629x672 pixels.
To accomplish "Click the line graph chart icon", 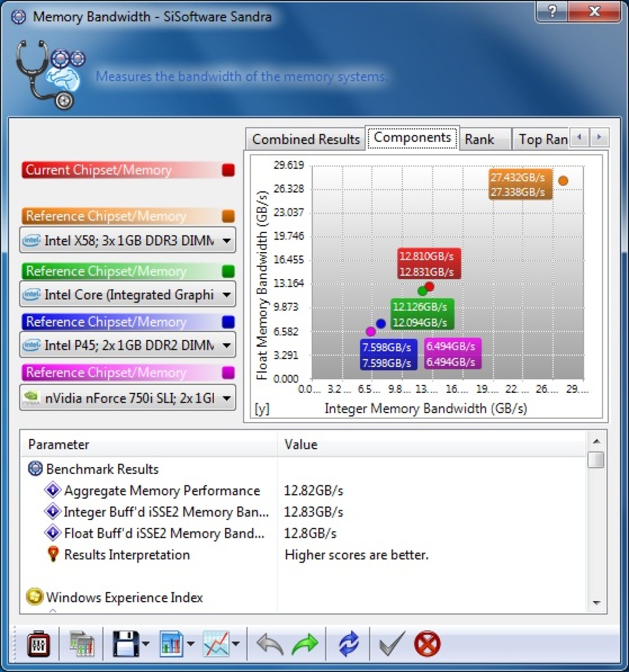I will pyautogui.click(x=216, y=644).
